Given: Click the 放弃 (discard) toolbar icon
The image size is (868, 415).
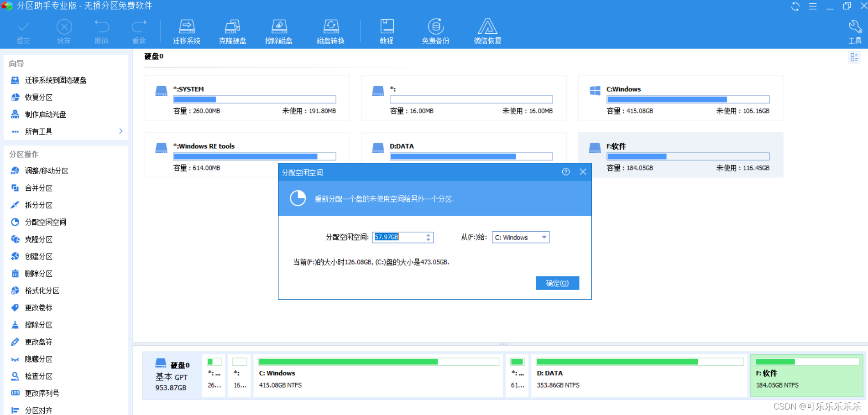Looking at the screenshot, I should pyautogui.click(x=64, y=32).
